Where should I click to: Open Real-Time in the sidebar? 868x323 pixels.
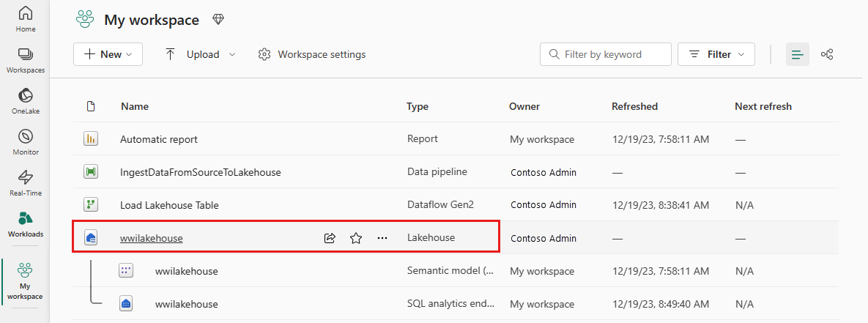(26, 184)
